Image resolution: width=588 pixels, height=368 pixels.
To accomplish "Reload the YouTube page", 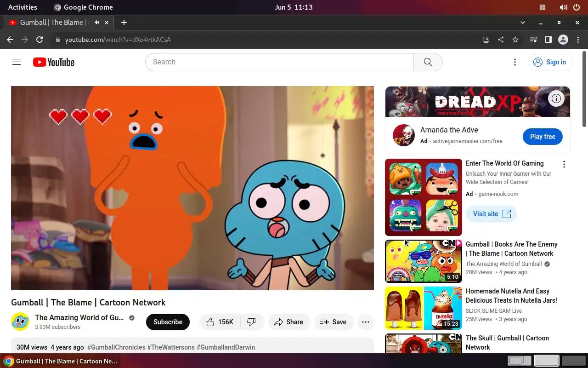I will [40, 40].
